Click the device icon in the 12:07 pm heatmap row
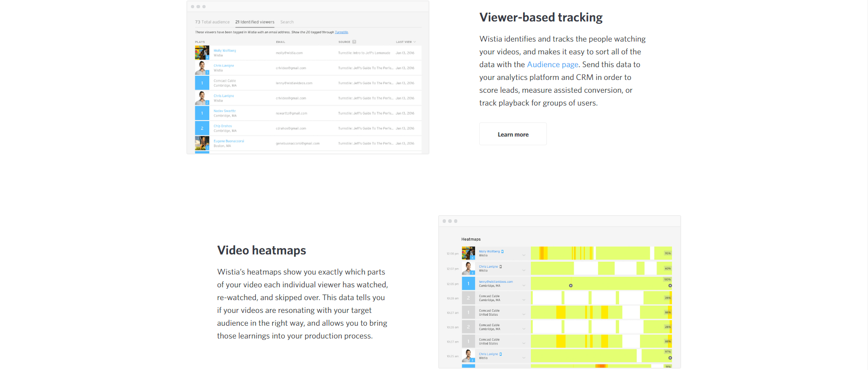This screenshot has width=868, height=370. click(x=501, y=267)
